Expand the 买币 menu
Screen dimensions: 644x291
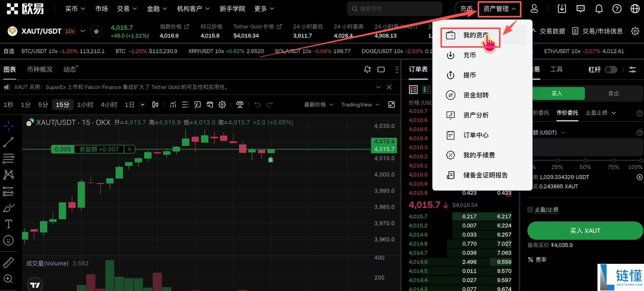[75, 9]
